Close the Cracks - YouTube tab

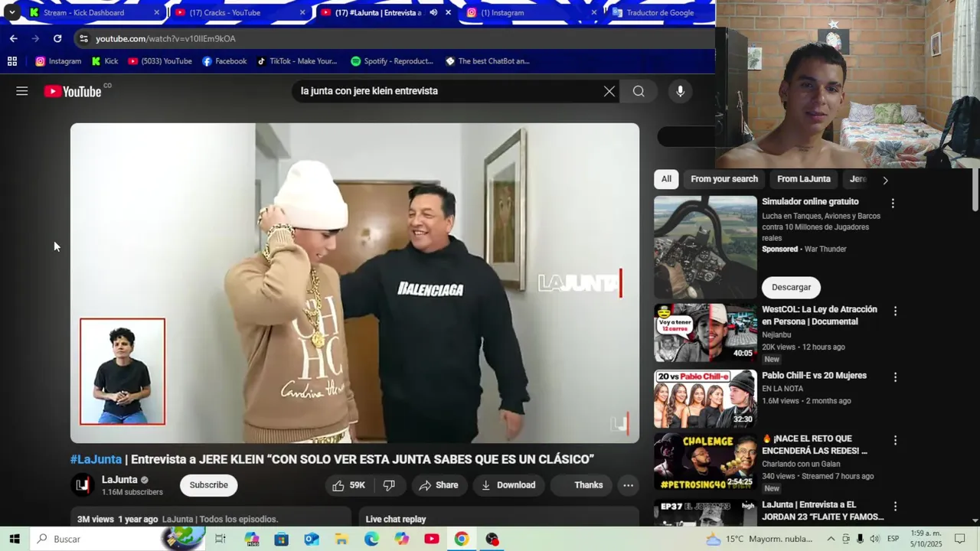pos(302,12)
